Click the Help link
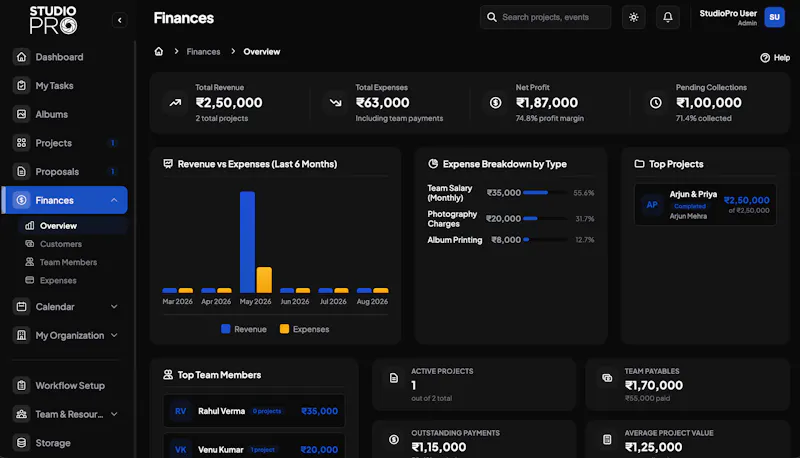Viewport: 800px width, 458px height. click(x=775, y=58)
